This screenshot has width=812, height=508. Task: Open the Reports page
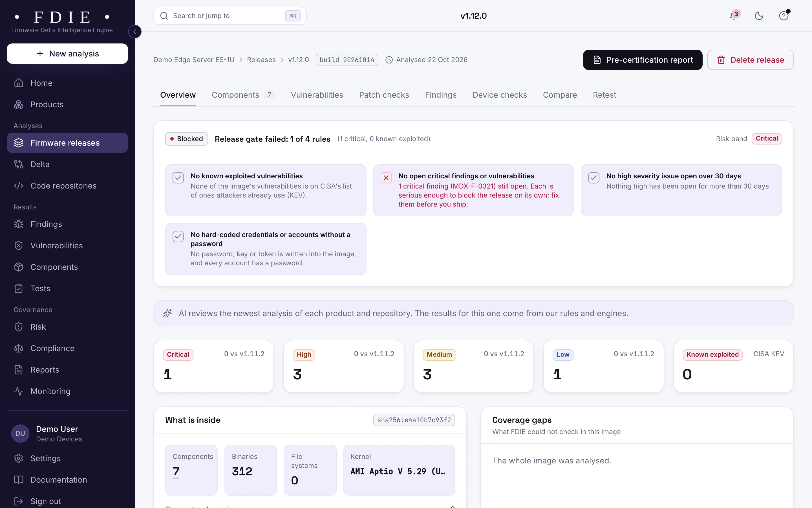67,370
